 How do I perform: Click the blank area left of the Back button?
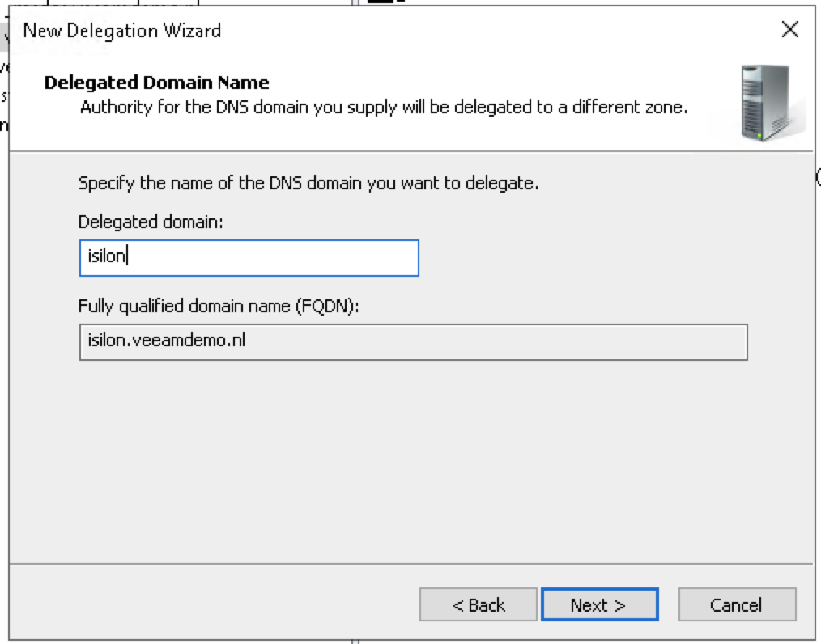click(211, 605)
